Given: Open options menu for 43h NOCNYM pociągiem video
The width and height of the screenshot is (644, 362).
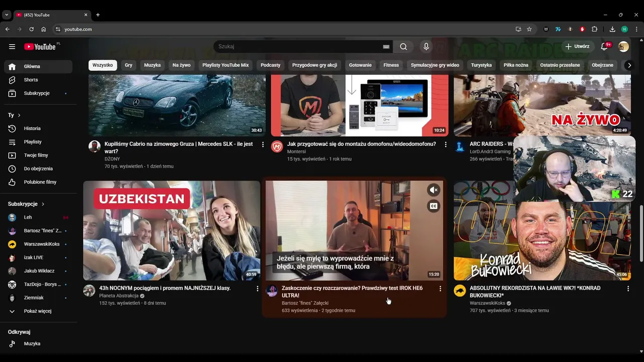Looking at the screenshot, I should click(x=258, y=289).
